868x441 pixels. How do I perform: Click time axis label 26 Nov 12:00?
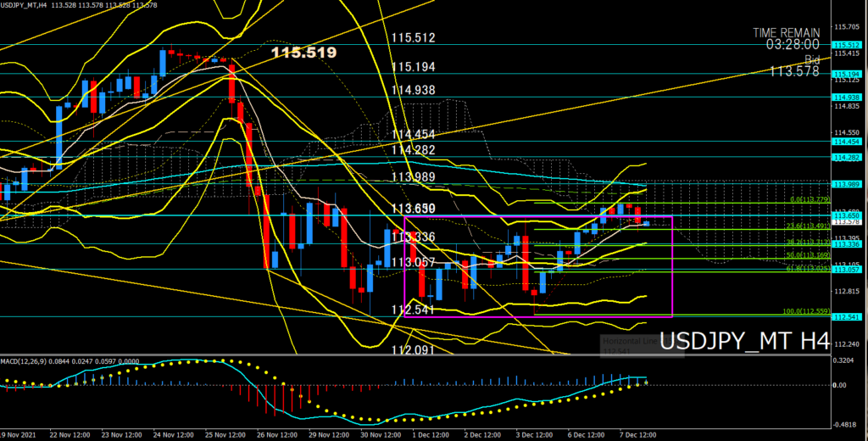278,435
